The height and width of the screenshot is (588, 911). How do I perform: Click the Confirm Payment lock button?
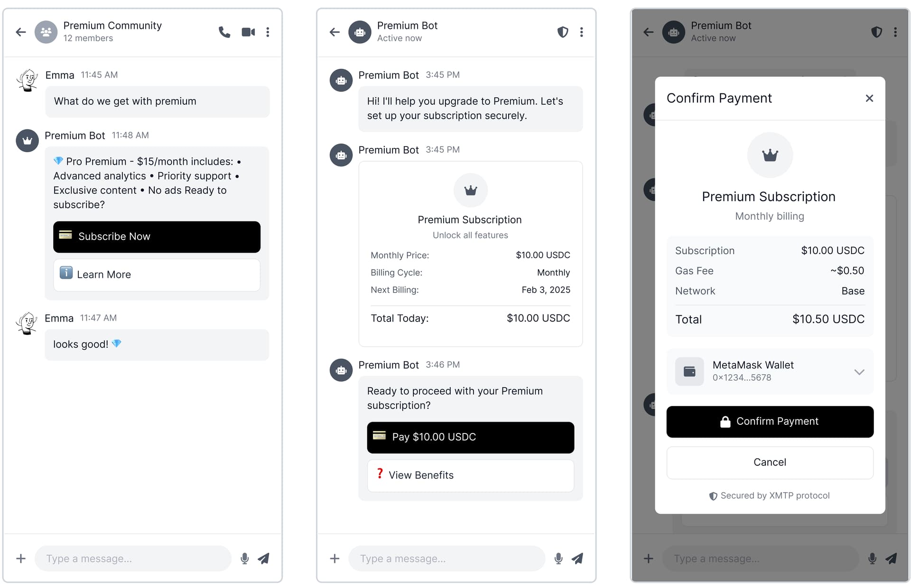[x=770, y=422]
